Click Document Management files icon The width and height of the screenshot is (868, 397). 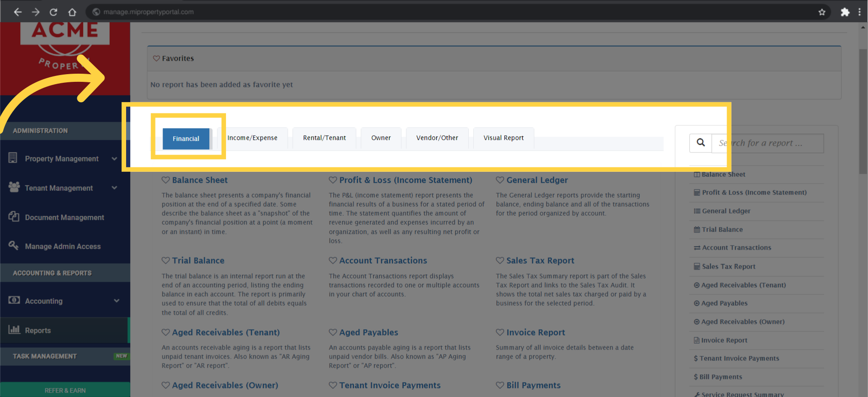[14, 216]
